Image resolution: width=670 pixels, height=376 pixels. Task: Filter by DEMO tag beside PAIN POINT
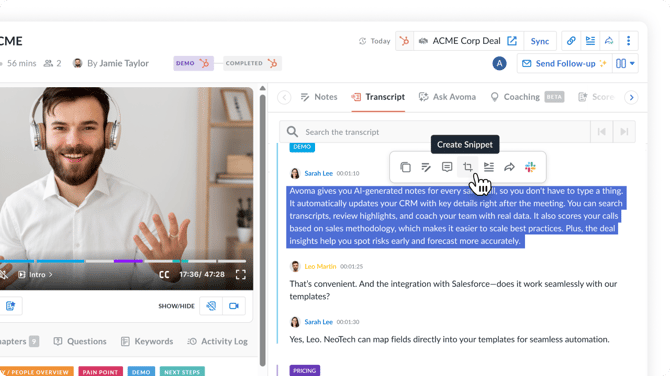pos(141,372)
